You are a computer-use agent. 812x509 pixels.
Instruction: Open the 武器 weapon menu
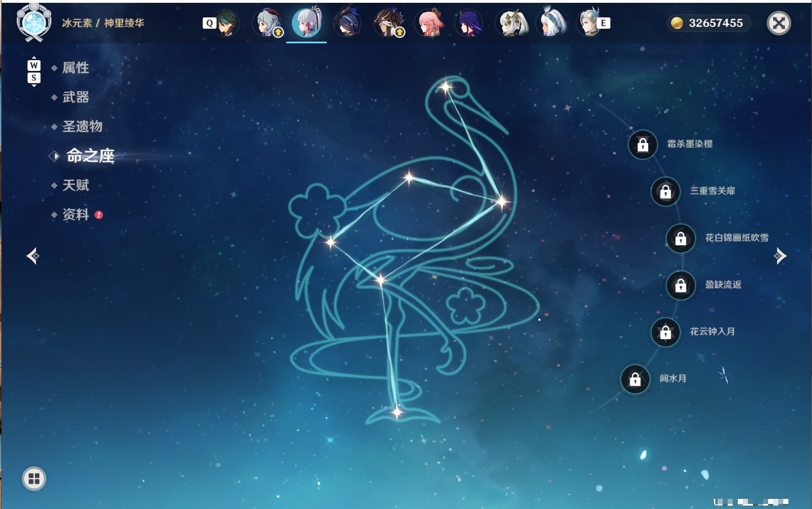click(75, 97)
